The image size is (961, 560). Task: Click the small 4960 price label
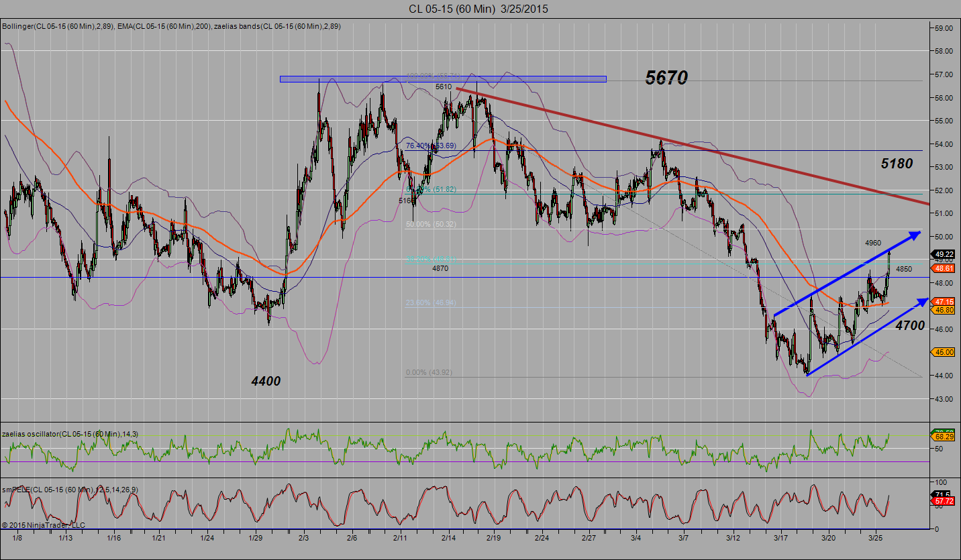pyautogui.click(x=873, y=242)
